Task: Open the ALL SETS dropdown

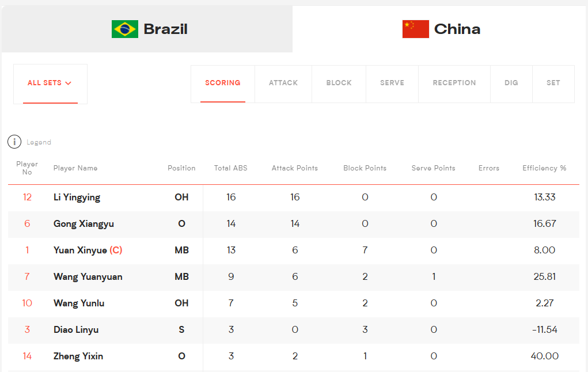Action: coord(50,83)
